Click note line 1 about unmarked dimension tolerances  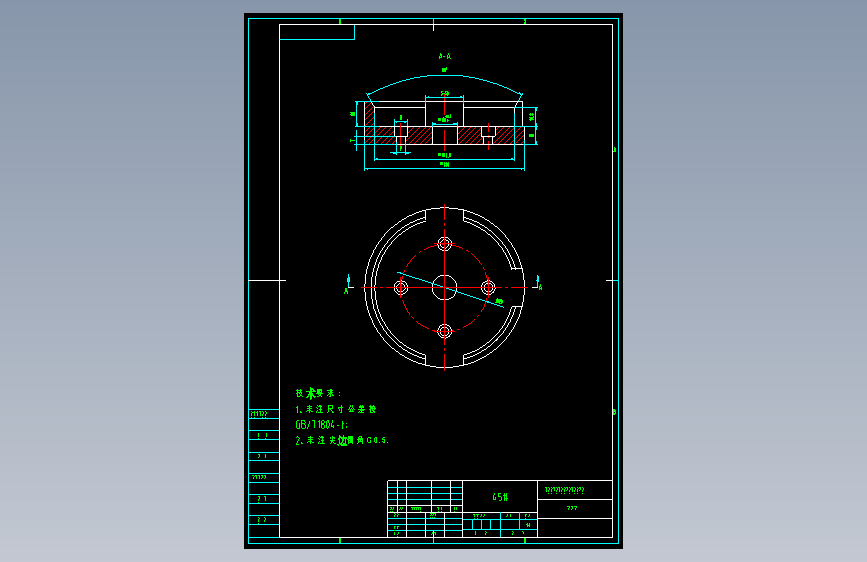pyautogui.click(x=336, y=409)
